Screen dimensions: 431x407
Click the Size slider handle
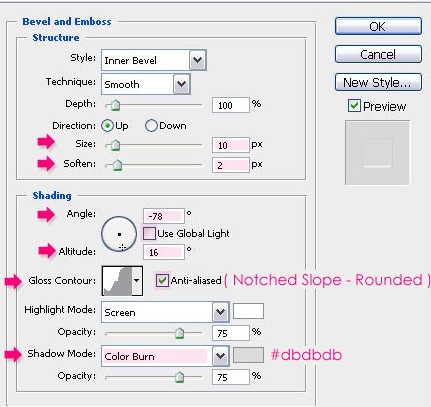[115, 145]
